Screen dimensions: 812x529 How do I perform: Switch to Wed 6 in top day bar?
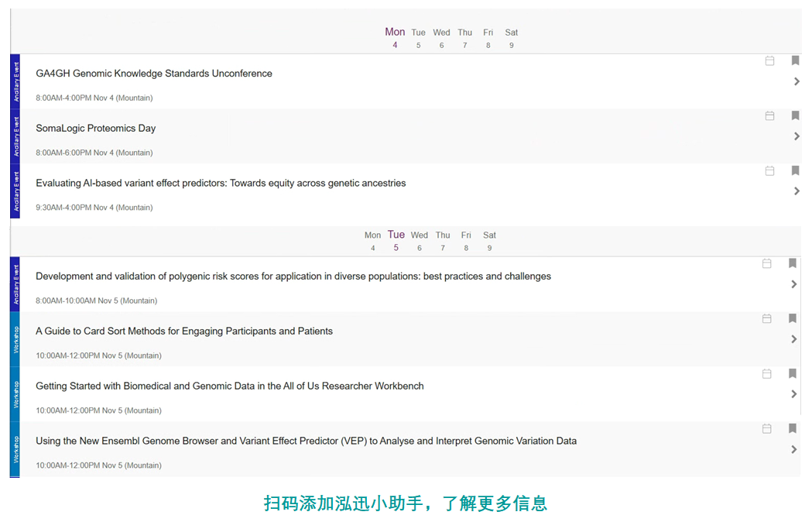tap(441, 38)
